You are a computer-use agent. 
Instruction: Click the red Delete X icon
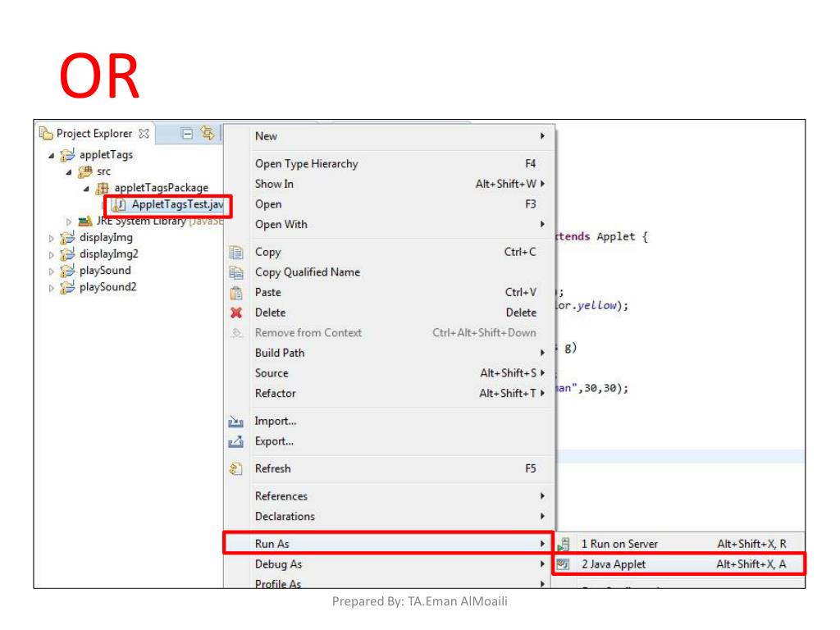pyautogui.click(x=236, y=313)
